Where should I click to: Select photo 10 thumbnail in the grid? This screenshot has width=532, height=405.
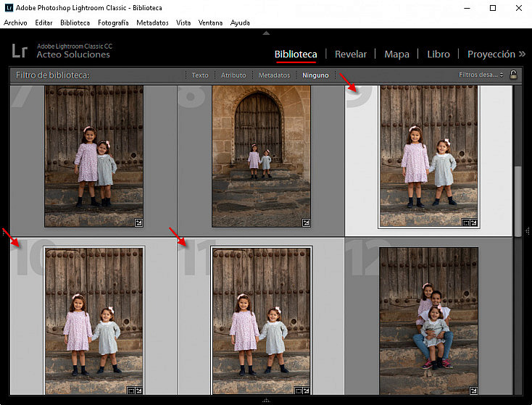[x=94, y=321]
